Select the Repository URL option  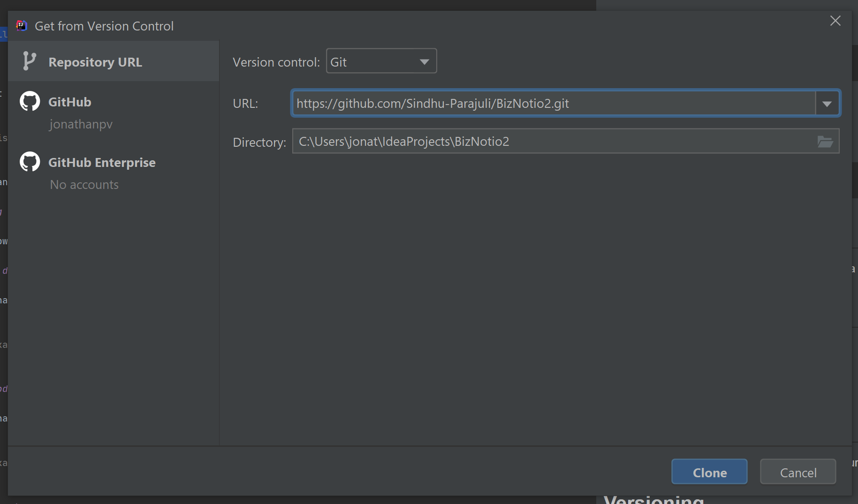tap(114, 61)
